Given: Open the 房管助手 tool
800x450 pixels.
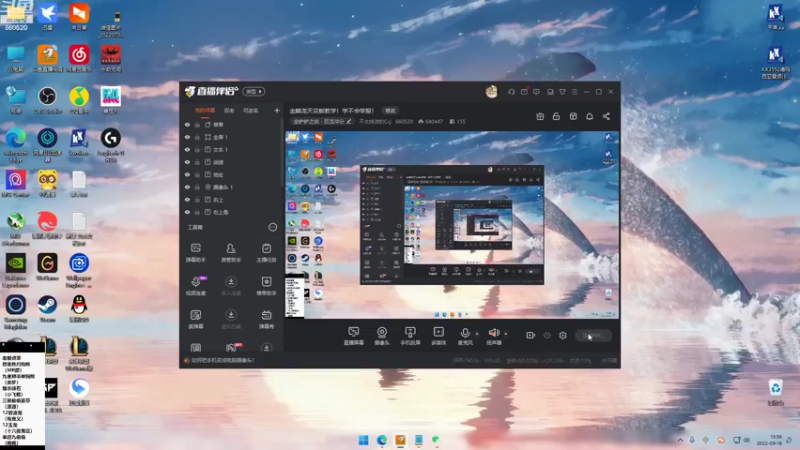Looking at the screenshot, I should pyautogui.click(x=231, y=253).
